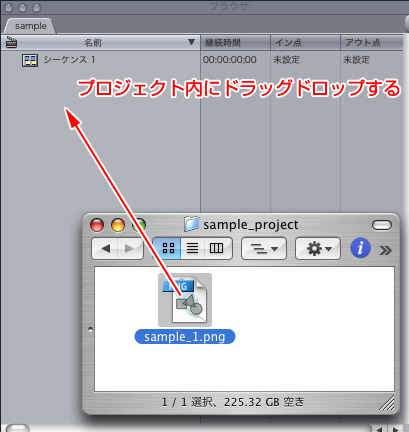
Task: Click the sample_1.png file name label
Action: (x=185, y=337)
